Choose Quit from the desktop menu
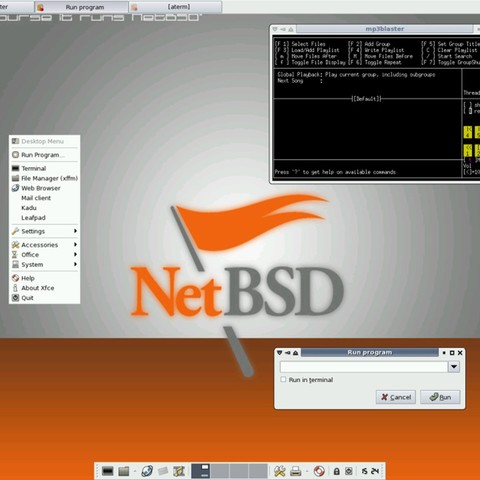The image size is (480, 480). [x=44, y=298]
